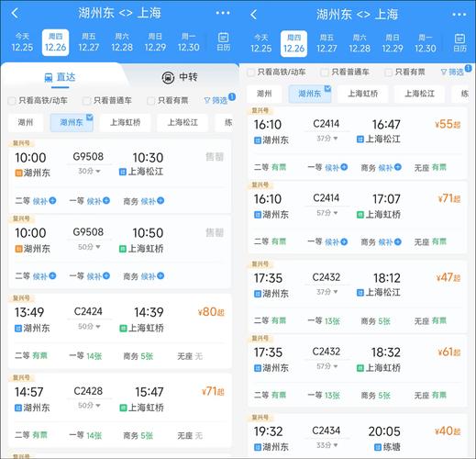Image resolution: width=476 pixels, height=459 pixels.
Task: Tap 商务 5张 for C2428
Action: [138, 435]
